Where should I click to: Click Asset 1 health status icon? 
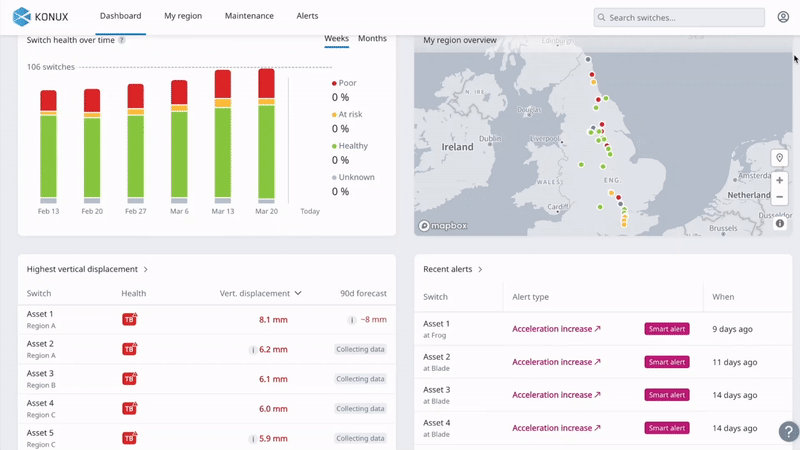(x=129, y=319)
